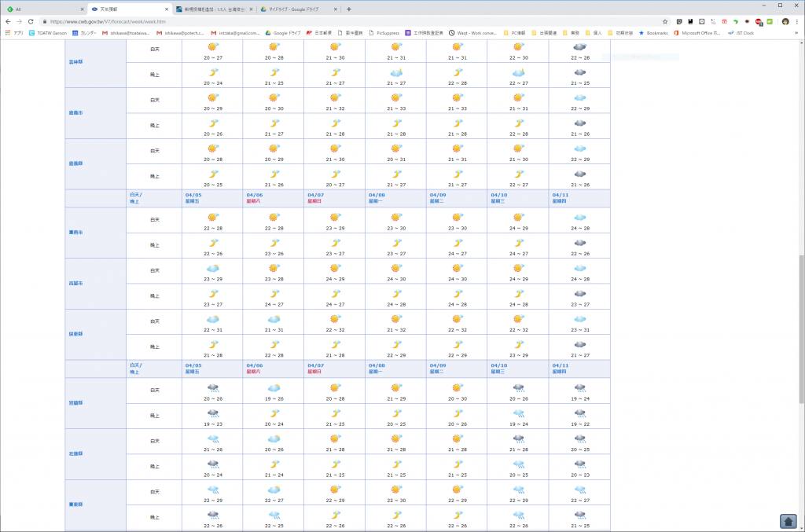This screenshot has width=805, height=532.
Task: Open the 日本郵便 bookmark
Action: [x=319, y=33]
